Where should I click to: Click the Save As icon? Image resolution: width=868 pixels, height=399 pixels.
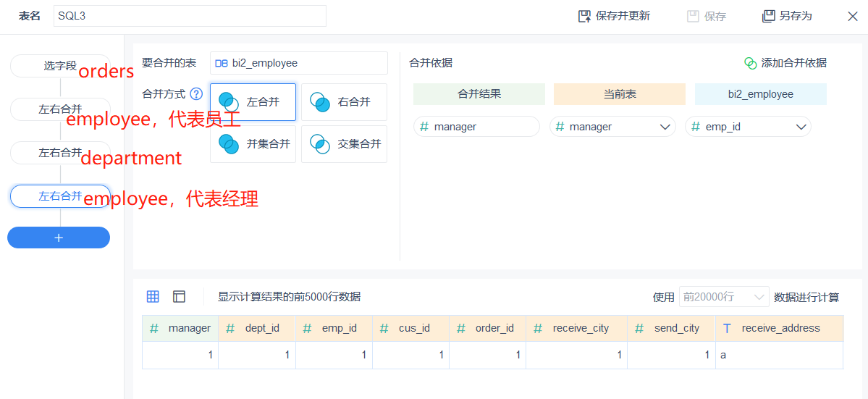click(768, 16)
